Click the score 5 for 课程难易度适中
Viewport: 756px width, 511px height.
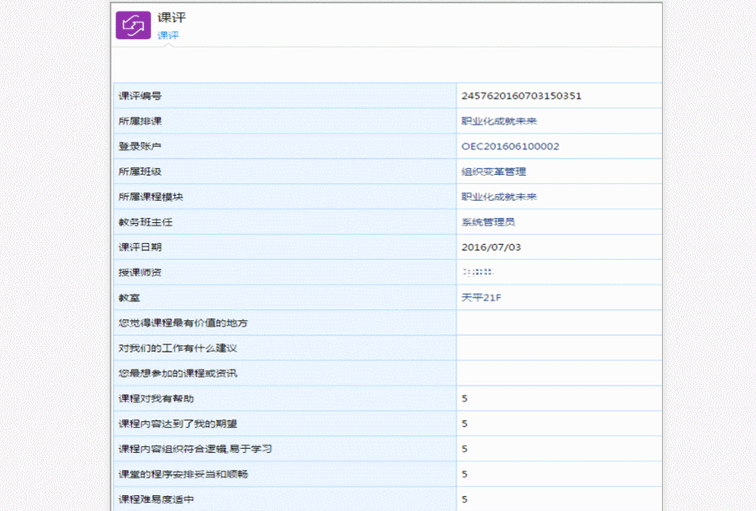click(x=465, y=499)
